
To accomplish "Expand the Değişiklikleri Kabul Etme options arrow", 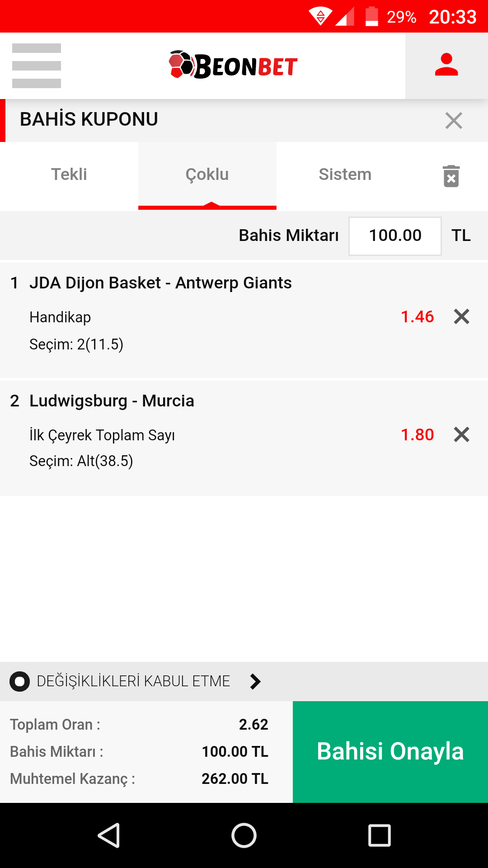I will coord(255,681).
